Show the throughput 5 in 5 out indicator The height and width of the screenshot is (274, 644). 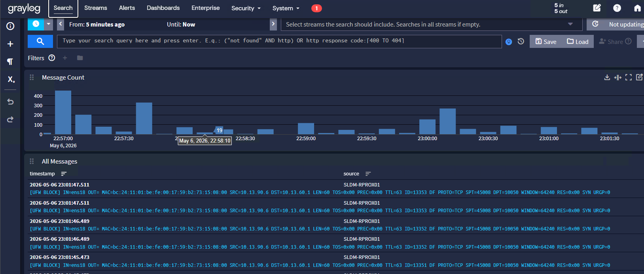click(x=561, y=8)
